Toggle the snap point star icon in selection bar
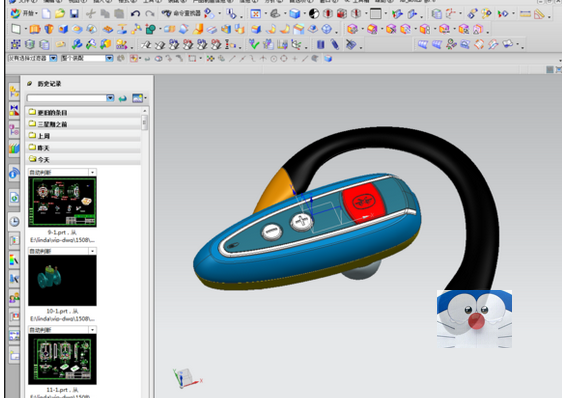This screenshot has height=398, width=562. pos(210,58)
